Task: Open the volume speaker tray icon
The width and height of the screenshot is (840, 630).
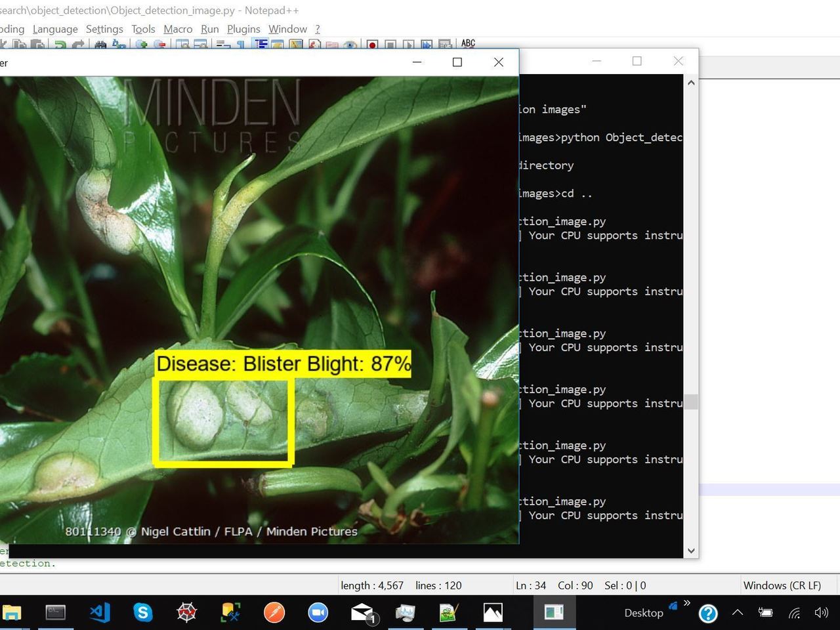Action: tap(821, 613)
